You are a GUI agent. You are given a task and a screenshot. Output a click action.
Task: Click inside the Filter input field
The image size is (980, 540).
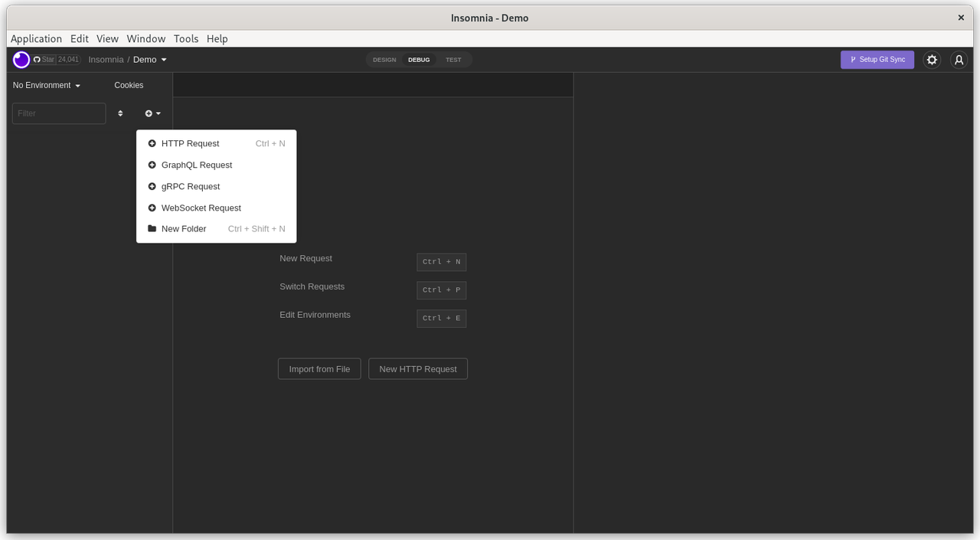[58, 113]
